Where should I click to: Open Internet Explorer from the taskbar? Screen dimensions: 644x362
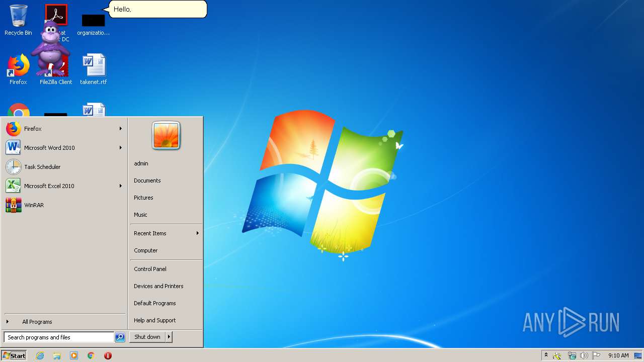(x=40, y=355)
